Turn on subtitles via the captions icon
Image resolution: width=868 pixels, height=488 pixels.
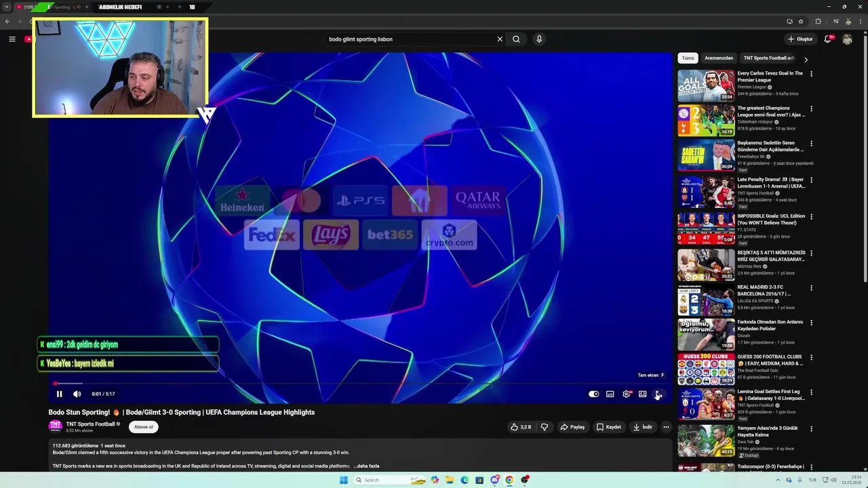click(x=610, y=394)
